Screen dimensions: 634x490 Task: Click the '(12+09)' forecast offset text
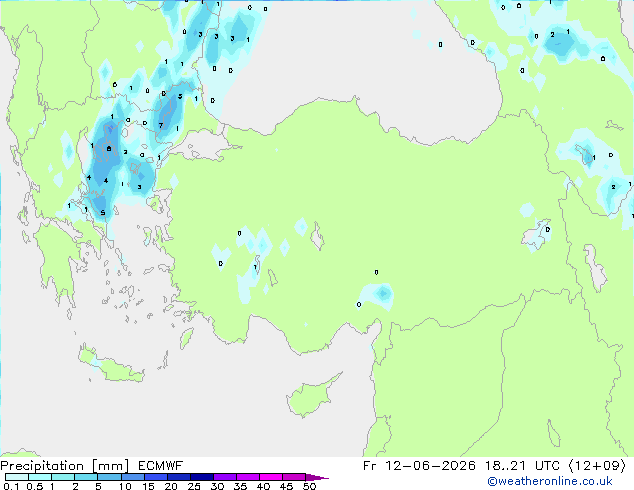pos(598,466)
